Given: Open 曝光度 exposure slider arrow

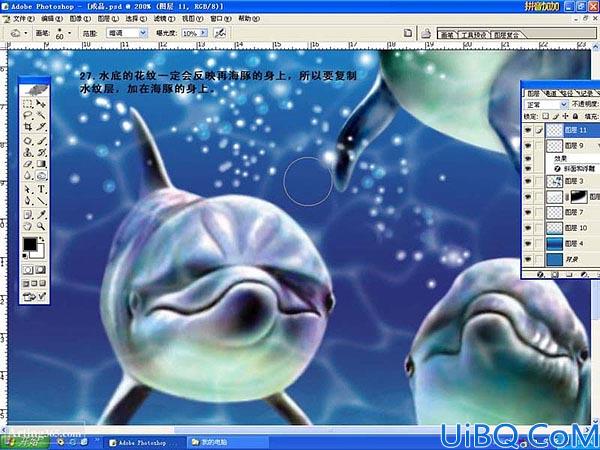Looking at the screenshot, I should 204,33.
